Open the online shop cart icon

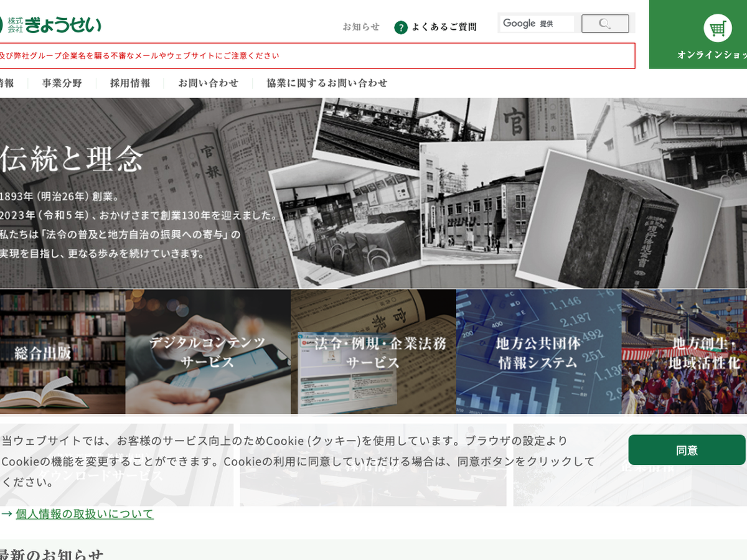click(717, 29)
